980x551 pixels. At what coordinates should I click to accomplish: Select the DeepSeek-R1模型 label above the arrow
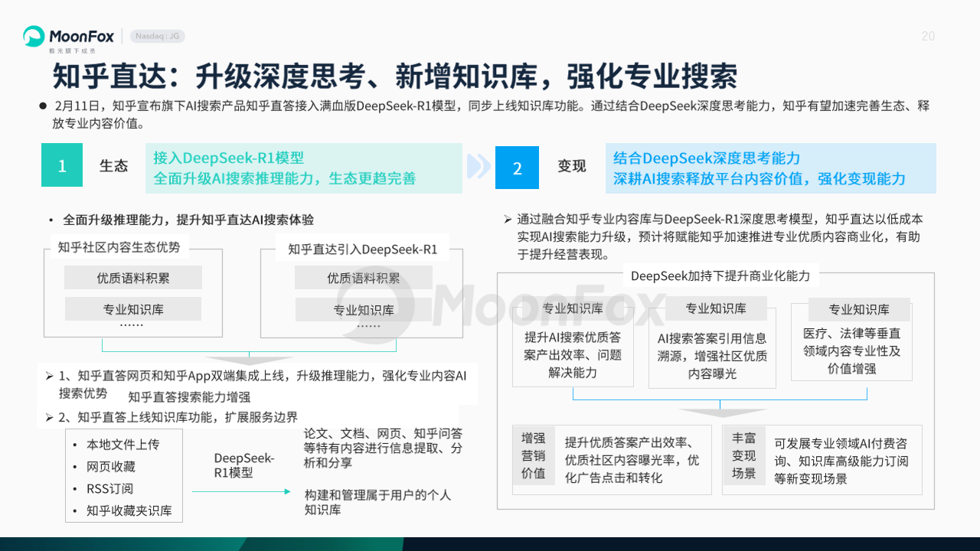click(x=243, y=465)
